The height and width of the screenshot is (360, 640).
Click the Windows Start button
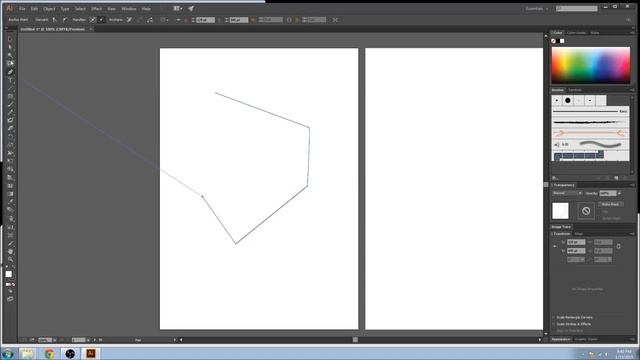point(8,353)
